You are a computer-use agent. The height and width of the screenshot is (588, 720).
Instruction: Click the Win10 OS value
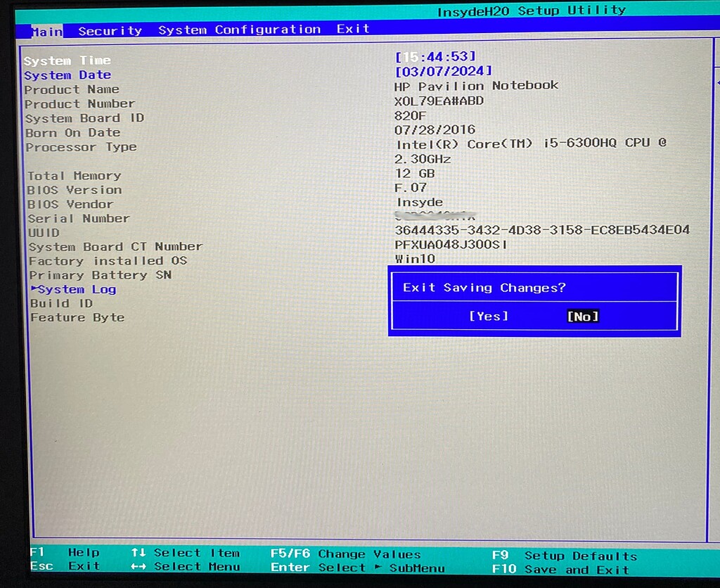(415, 259)
